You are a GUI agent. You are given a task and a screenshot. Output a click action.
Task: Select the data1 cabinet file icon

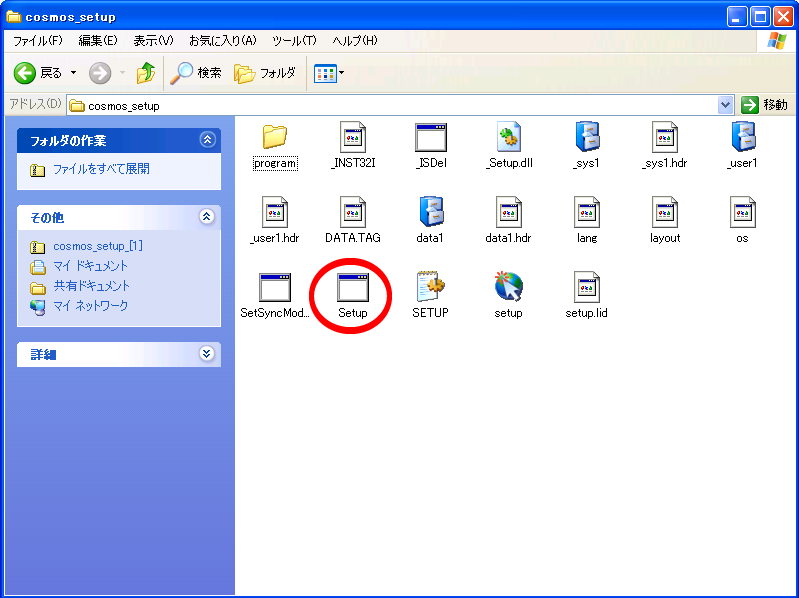pyautogui.click(x=431, y=211)
